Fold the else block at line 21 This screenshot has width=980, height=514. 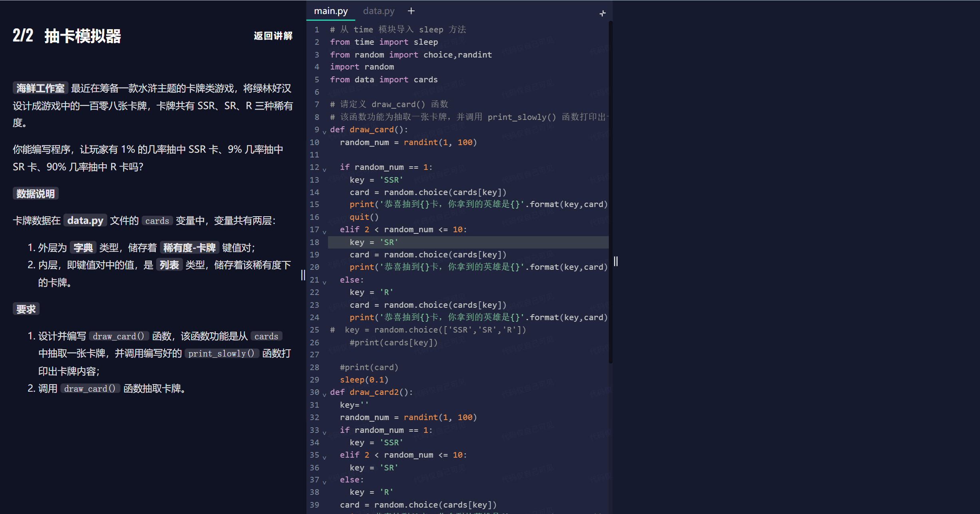point(324,282)
